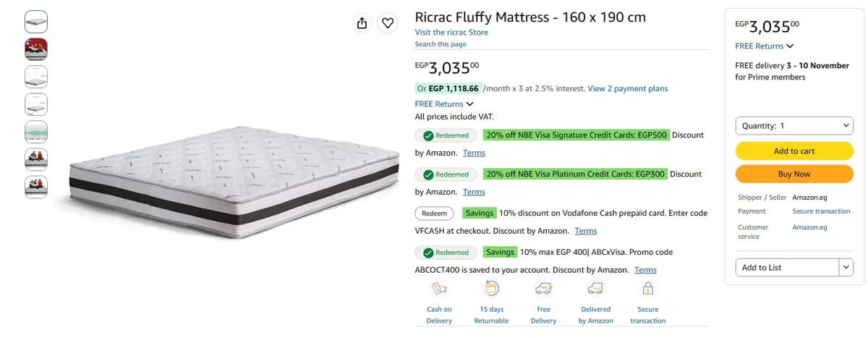
Task: Open View 2 payment plans link
Action: [628, 89]
